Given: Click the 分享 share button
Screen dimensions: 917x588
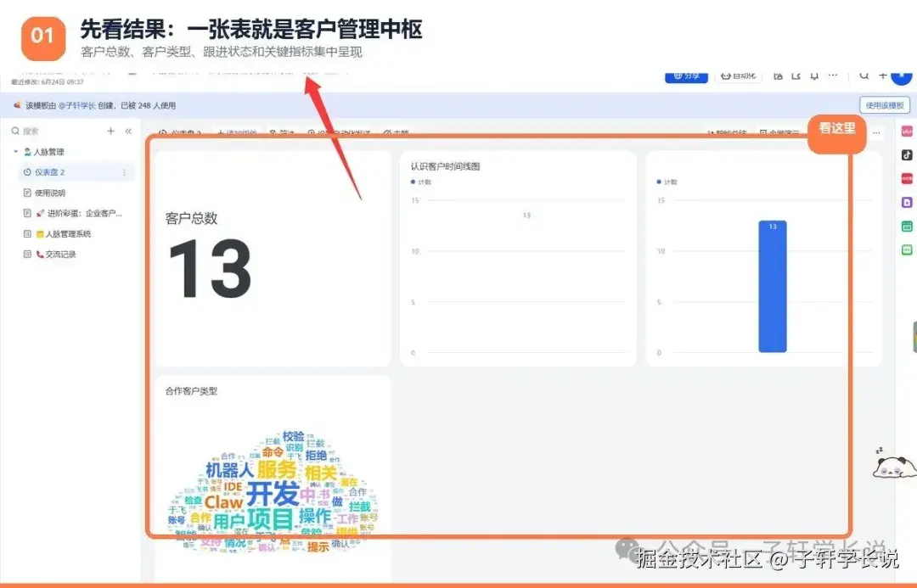Looking at the screenshot, I should click(686, 76).
